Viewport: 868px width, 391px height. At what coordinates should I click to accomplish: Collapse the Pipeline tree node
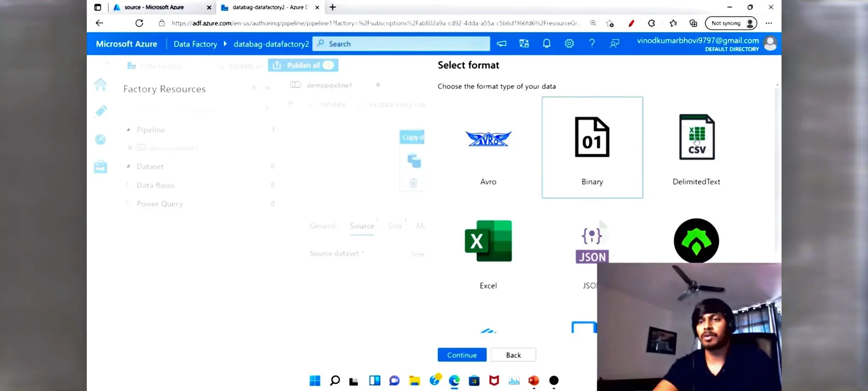[128, 130]
